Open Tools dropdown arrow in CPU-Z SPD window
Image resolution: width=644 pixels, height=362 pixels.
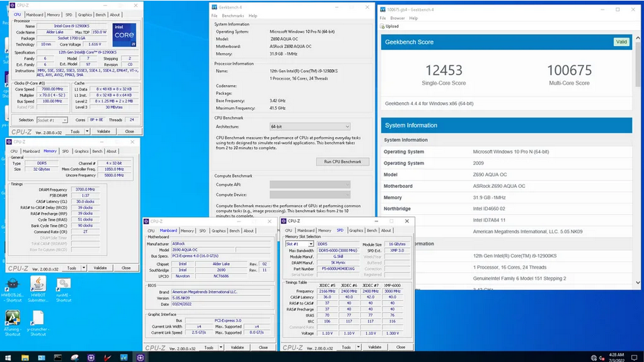(359, 347)
